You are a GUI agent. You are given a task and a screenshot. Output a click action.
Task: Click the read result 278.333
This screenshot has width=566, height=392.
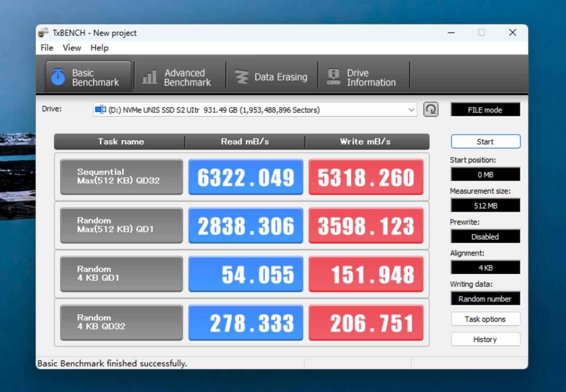coord(246,322)
